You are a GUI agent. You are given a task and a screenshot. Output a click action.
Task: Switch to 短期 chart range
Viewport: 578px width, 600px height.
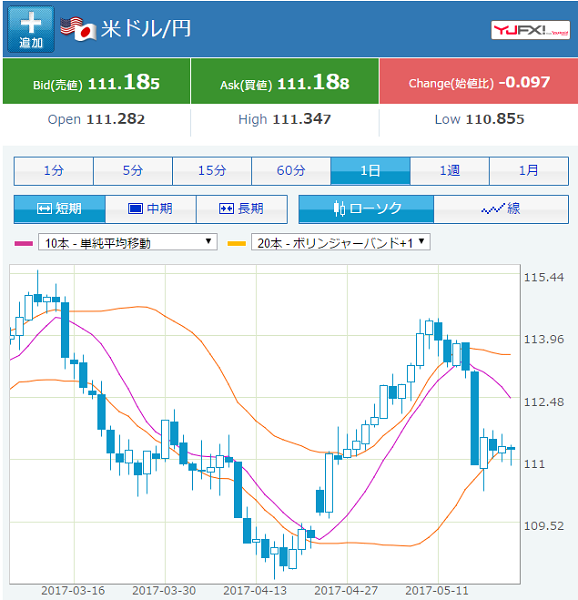(60, 209)
